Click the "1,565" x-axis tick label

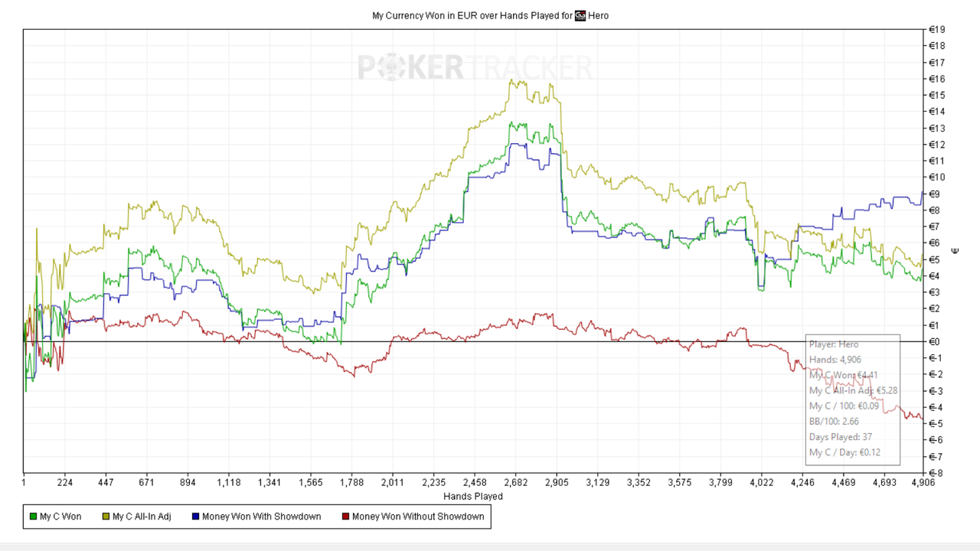tap(311, 483)
